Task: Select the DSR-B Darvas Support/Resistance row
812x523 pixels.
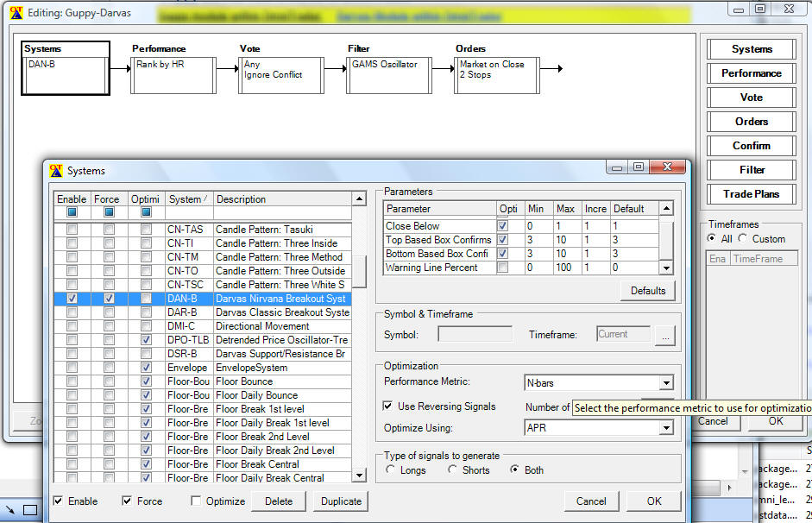Action: (203, 354)
